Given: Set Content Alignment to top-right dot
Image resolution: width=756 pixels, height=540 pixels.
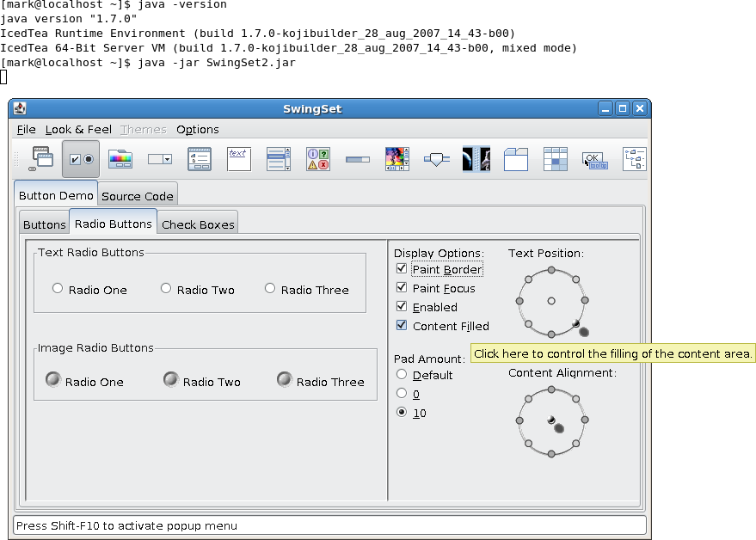Looking at the screenshot, I should pos(575,399).
